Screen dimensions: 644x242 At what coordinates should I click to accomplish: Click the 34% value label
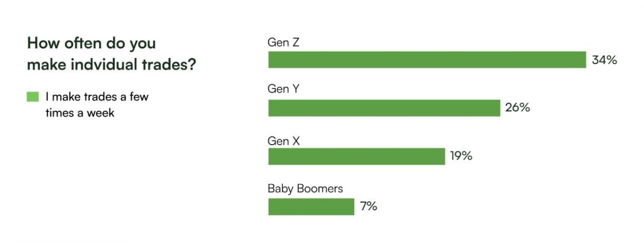tap(604, 60)
